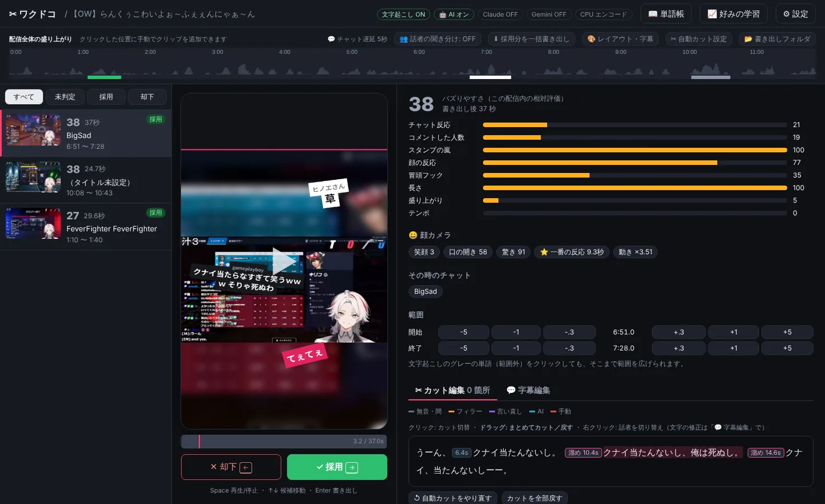Click the 6.4s gap marker
The height and width of the screenshot is (504, 825).
[462, 452]
